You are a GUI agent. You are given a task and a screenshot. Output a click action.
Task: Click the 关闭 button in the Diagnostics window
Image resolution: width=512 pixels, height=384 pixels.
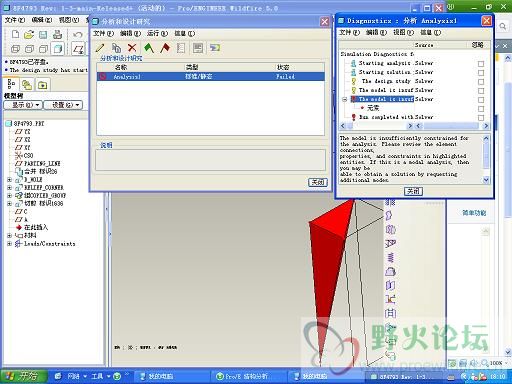(x=413, y=191)
